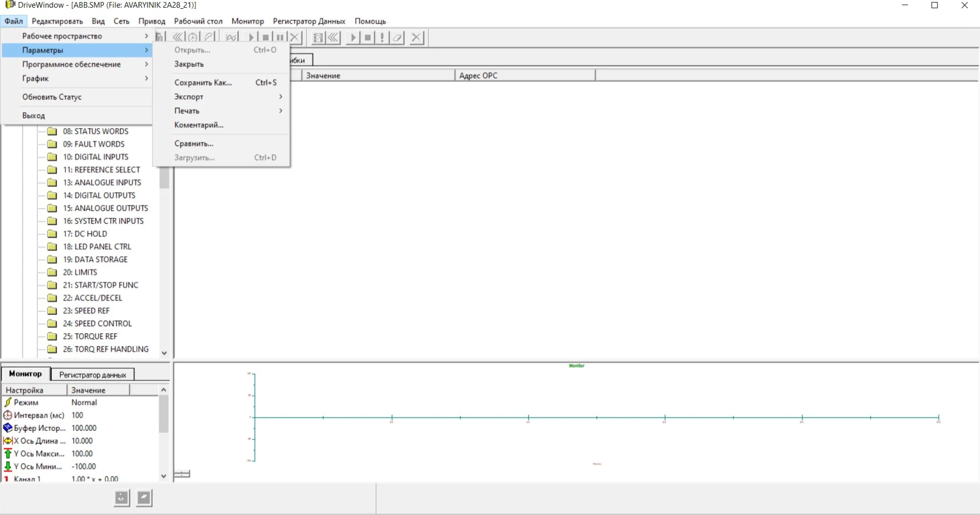Open the 24: SPEED CONTROL parameter folder

(96, 323)
